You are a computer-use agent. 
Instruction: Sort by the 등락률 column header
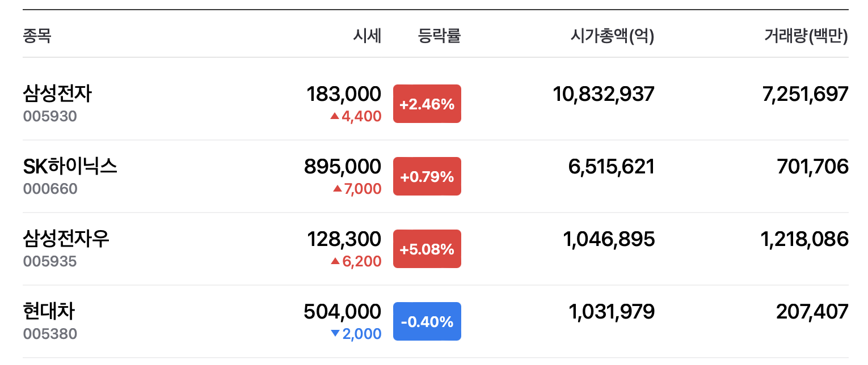click(x=439, y=36)
